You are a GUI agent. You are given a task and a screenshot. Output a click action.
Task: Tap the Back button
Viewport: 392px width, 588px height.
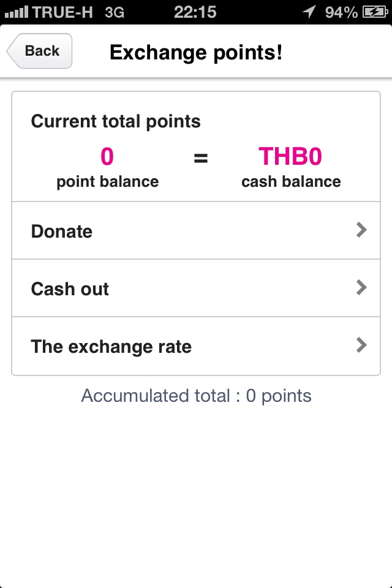pos(39,51)
